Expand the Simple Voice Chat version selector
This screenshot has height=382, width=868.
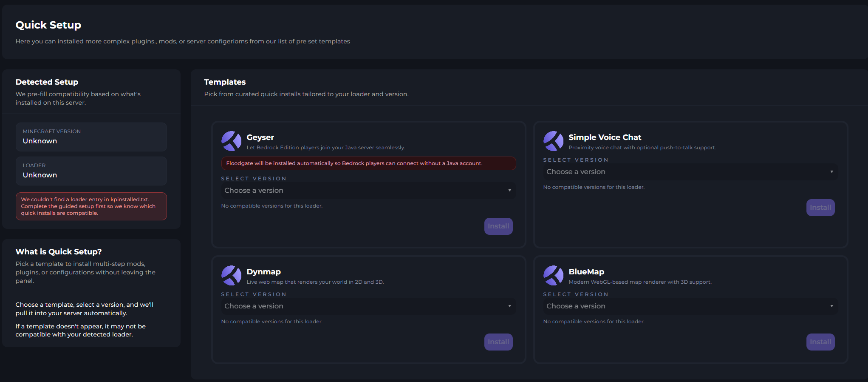690,172
